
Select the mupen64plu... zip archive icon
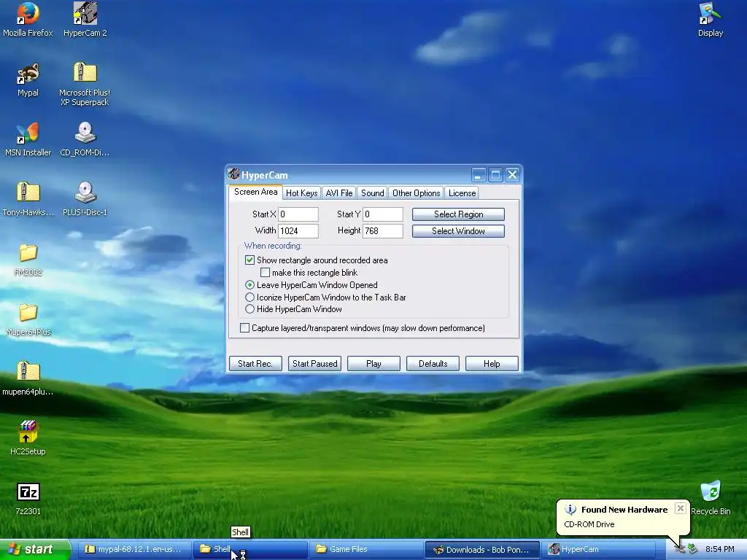click(28, 378)
